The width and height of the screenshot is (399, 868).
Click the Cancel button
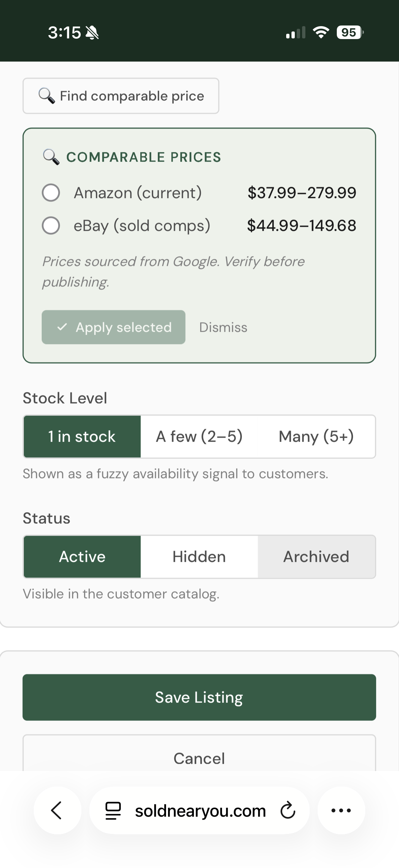pyautogui.click(x=199, y=755)
